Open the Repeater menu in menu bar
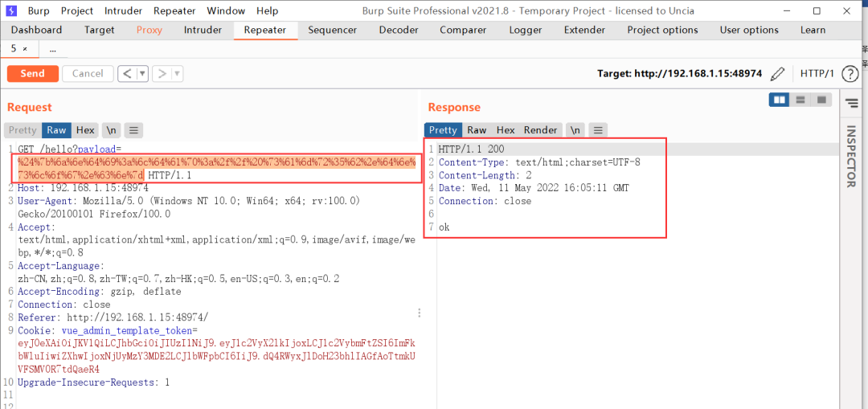 pos(174,10)
